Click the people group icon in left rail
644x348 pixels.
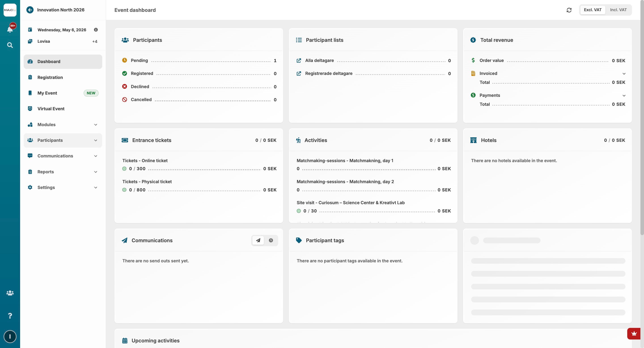click(x=10, y=293)
